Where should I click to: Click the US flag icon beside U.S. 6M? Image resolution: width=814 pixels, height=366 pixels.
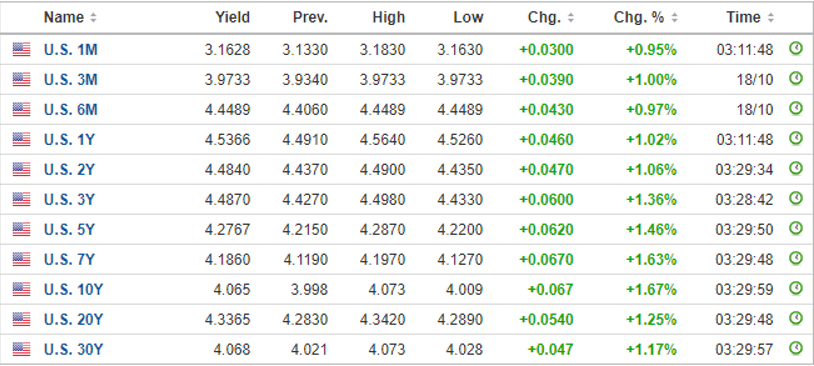click(21, 110)
